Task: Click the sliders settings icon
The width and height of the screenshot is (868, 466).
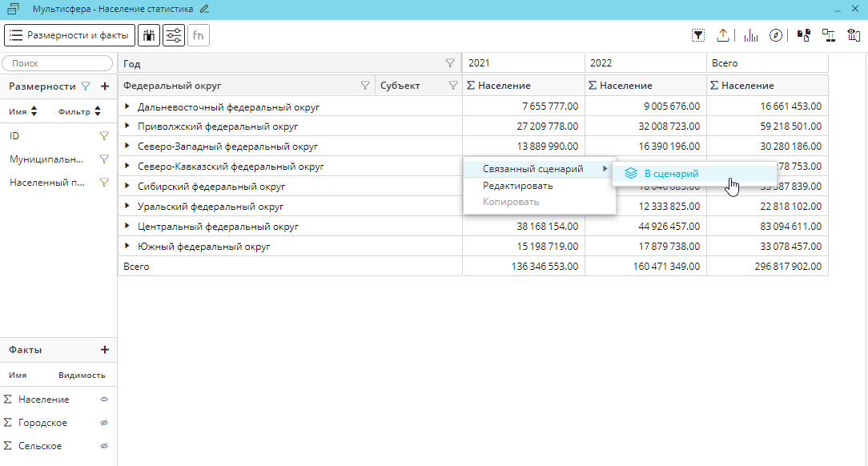Action: point(174,35)
